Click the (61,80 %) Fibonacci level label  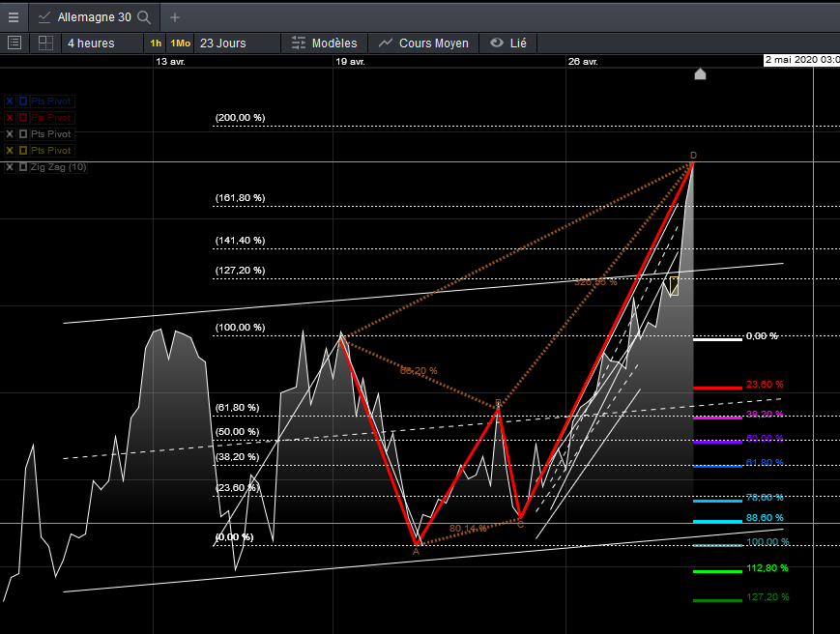[238, 408]
